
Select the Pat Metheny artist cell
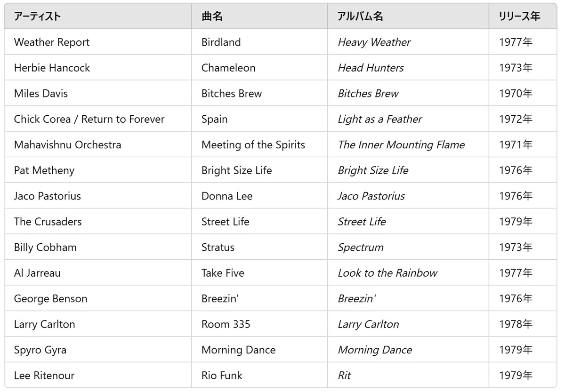click(98, 170)
